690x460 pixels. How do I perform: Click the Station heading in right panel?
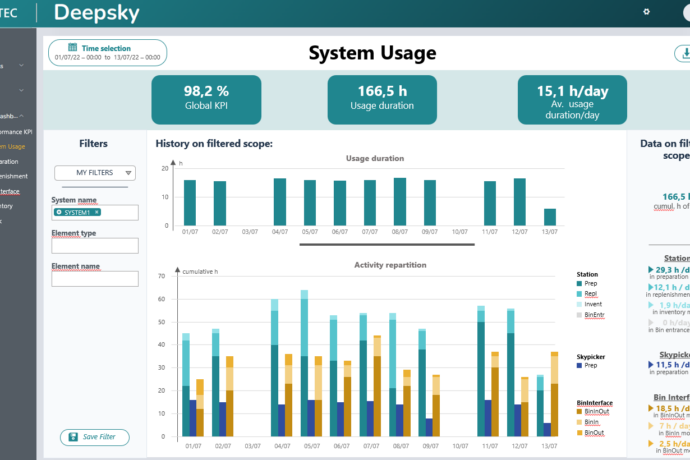[677, 258]
